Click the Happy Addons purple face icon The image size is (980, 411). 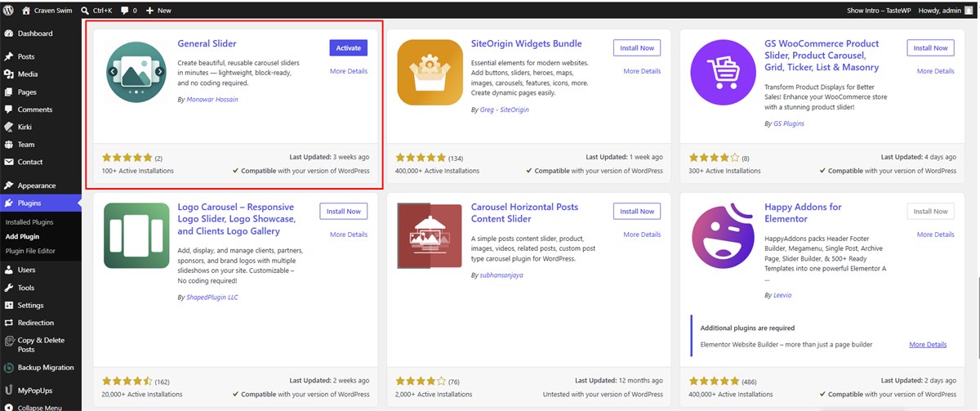tap(723, 235)
